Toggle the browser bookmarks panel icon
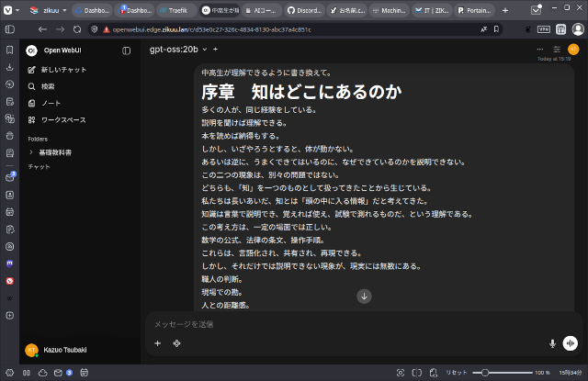 tap(10, 49)
